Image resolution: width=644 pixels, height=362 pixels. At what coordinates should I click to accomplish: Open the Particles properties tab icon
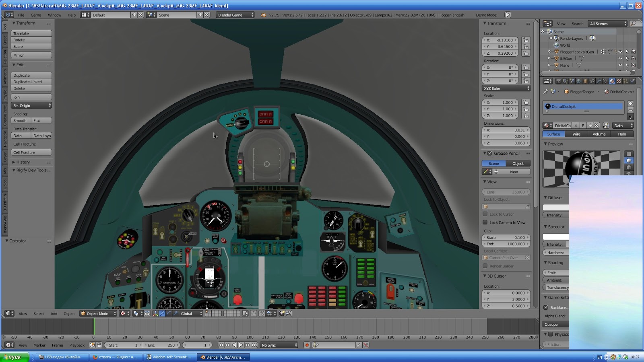point(625,81)
